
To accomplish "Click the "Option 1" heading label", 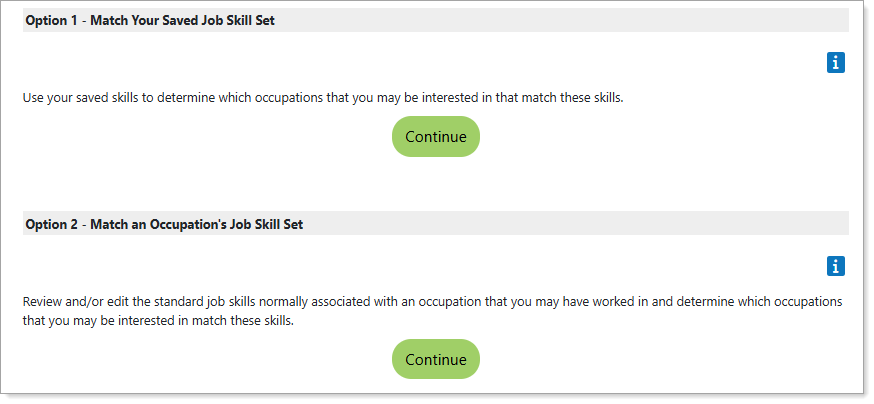I will [x=51, y=20].
